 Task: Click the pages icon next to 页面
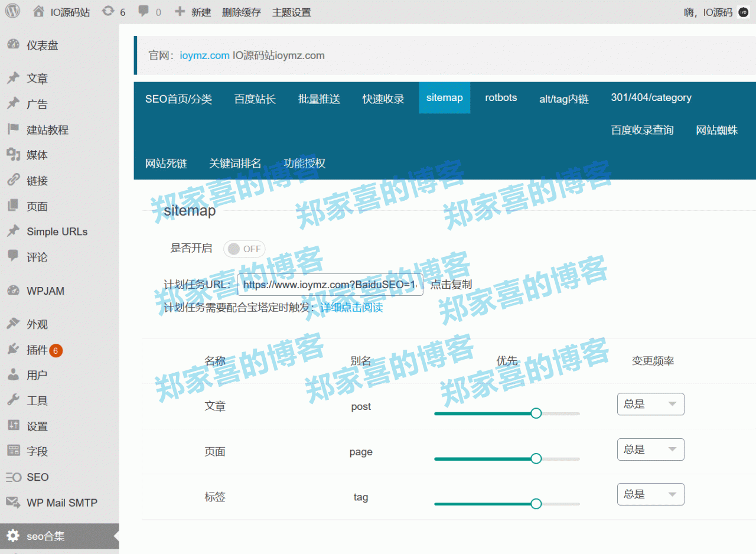(x=13, y=206)
